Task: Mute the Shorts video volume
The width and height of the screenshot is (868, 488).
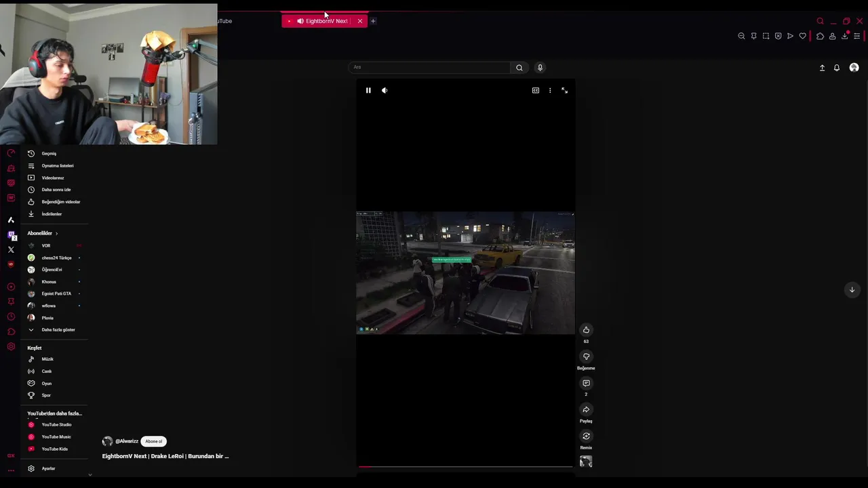Action: point(384,90)
